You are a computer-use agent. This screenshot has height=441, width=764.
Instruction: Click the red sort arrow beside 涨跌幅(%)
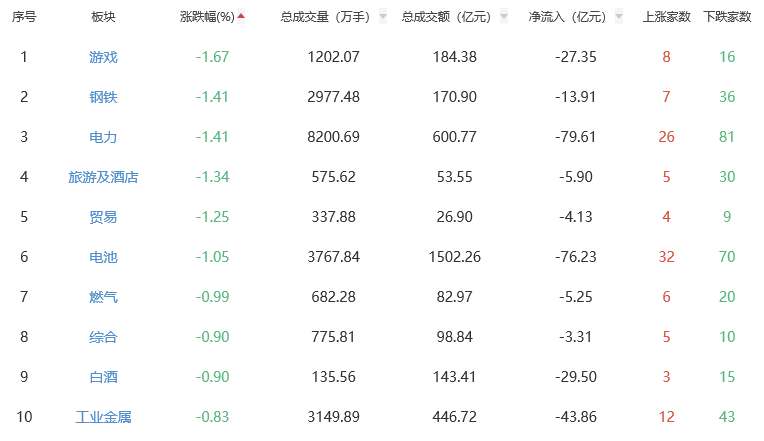(241, 16)
